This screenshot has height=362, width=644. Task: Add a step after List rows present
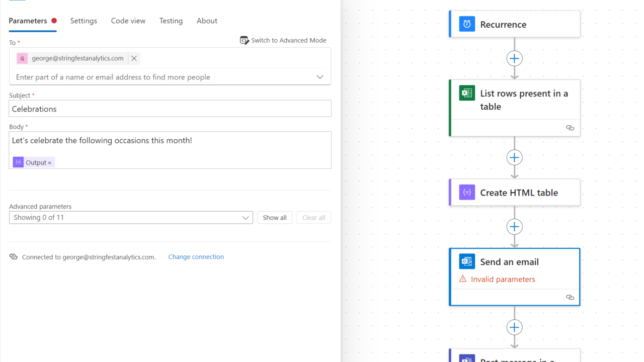coord(514,157)
